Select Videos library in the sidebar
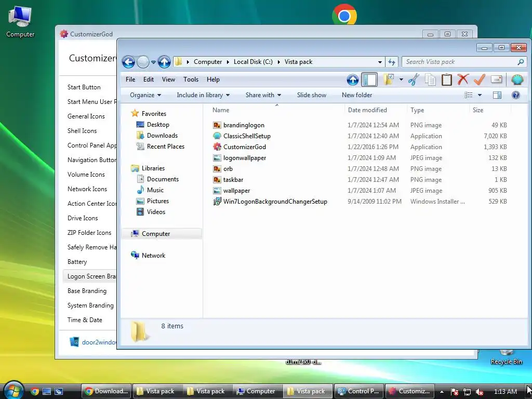This screenshot has height=399, width=532. pyautogui.click(x=156, y=212)
